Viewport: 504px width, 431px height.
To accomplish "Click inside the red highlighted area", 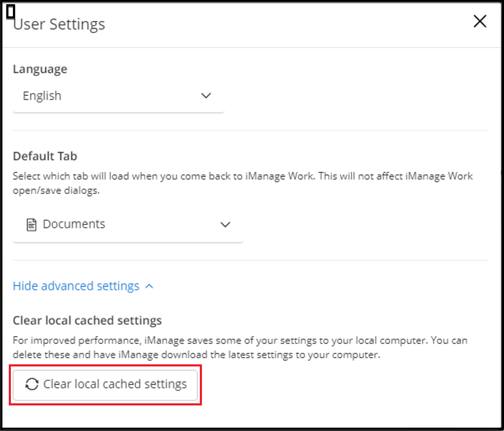I will pos(105,384).
